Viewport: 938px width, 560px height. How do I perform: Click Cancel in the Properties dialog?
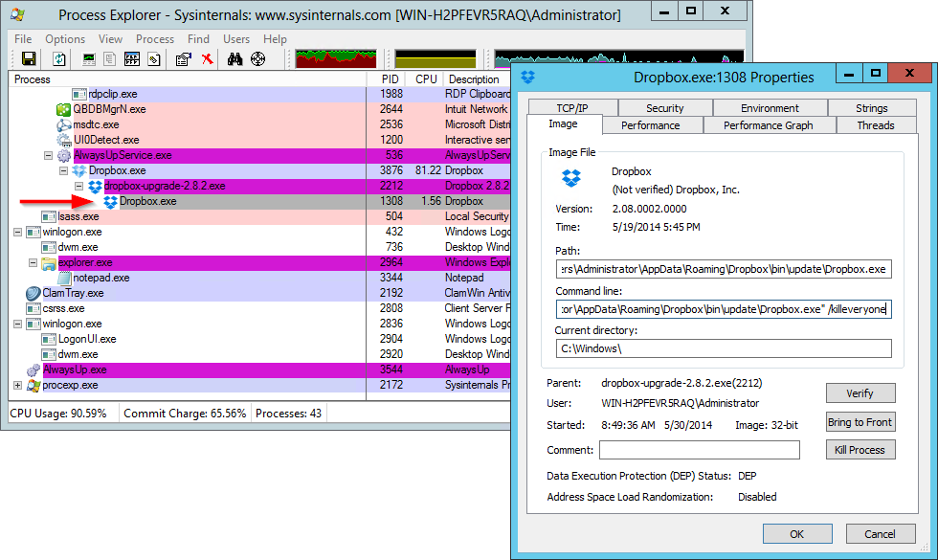(880, 534)
